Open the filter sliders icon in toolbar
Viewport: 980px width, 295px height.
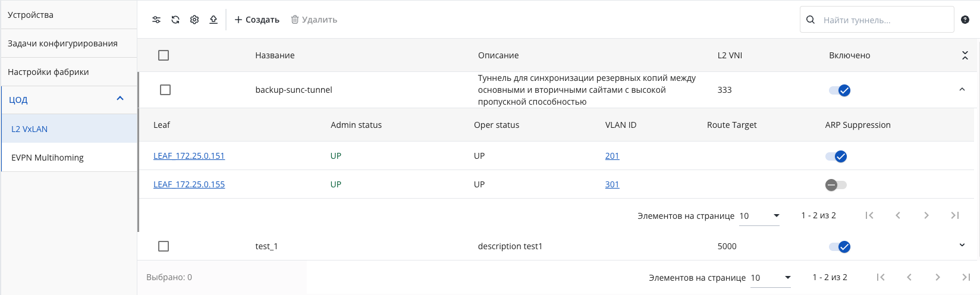pos(156,20)
